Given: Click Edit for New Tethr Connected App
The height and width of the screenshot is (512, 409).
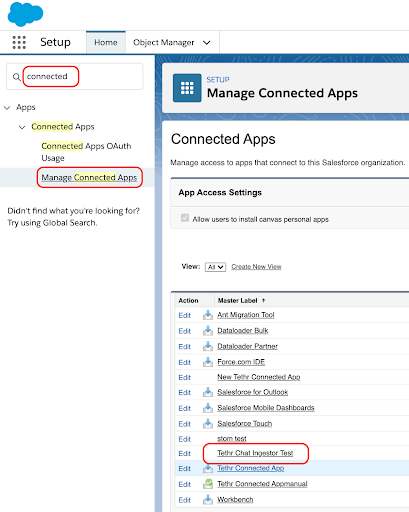Looking at the screenshot, I should coord(184,377).
